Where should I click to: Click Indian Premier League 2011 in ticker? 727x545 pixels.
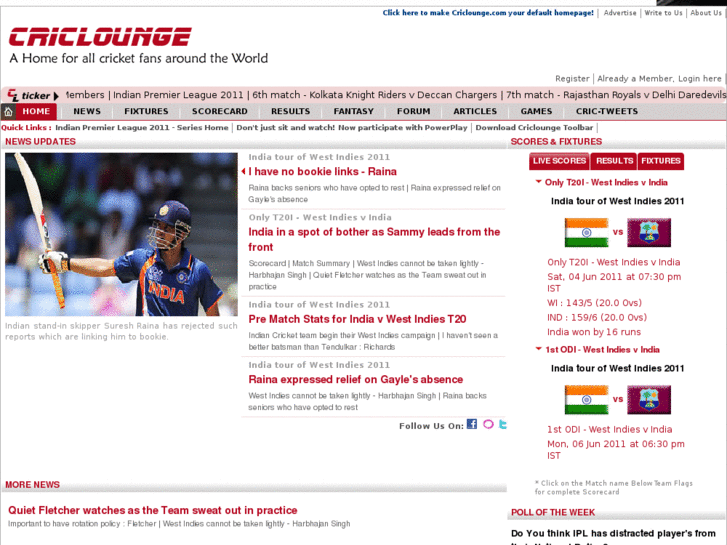pyautogui.click(x=178, y=95)
